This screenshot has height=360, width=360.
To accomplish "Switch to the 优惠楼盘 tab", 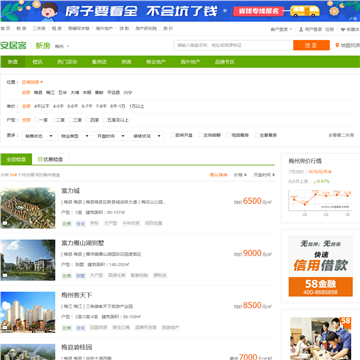I will [51, 160].
